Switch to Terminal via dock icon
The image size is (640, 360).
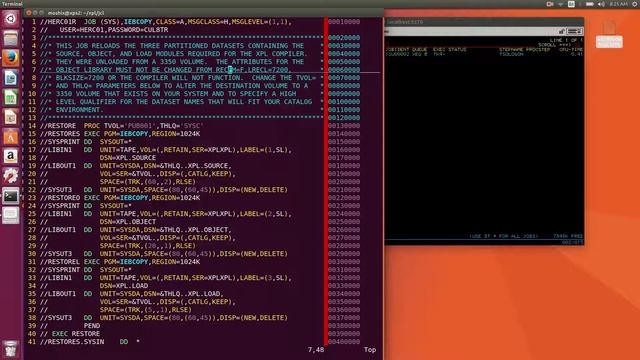pyautogui.click(x=11, y=196)
